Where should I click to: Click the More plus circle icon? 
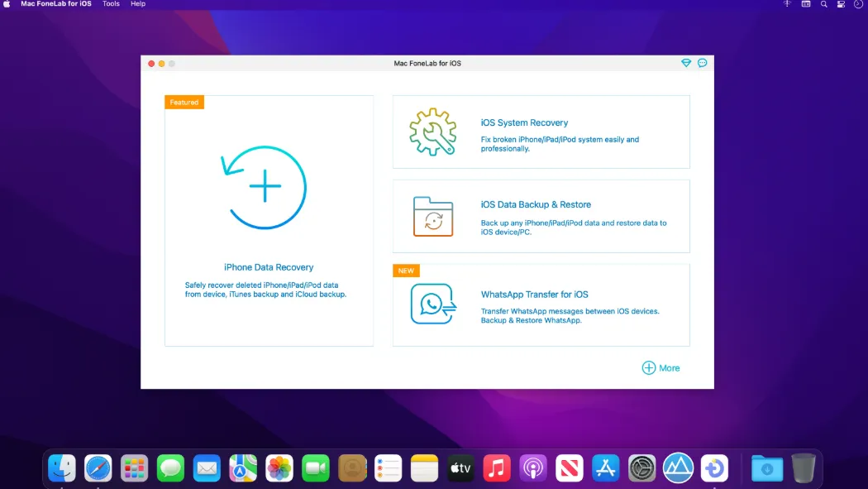coord(649,367)
